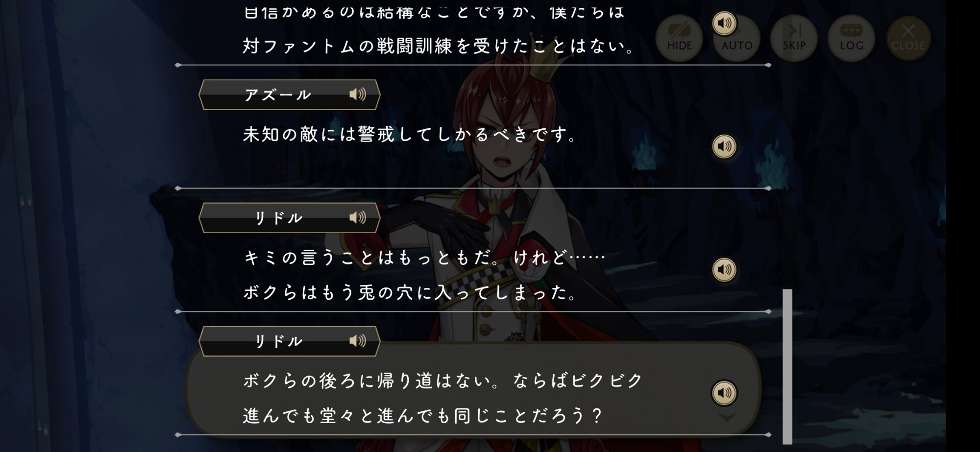Click the log scrollbar thumb

pyautogui.click(x=787, y=366)
